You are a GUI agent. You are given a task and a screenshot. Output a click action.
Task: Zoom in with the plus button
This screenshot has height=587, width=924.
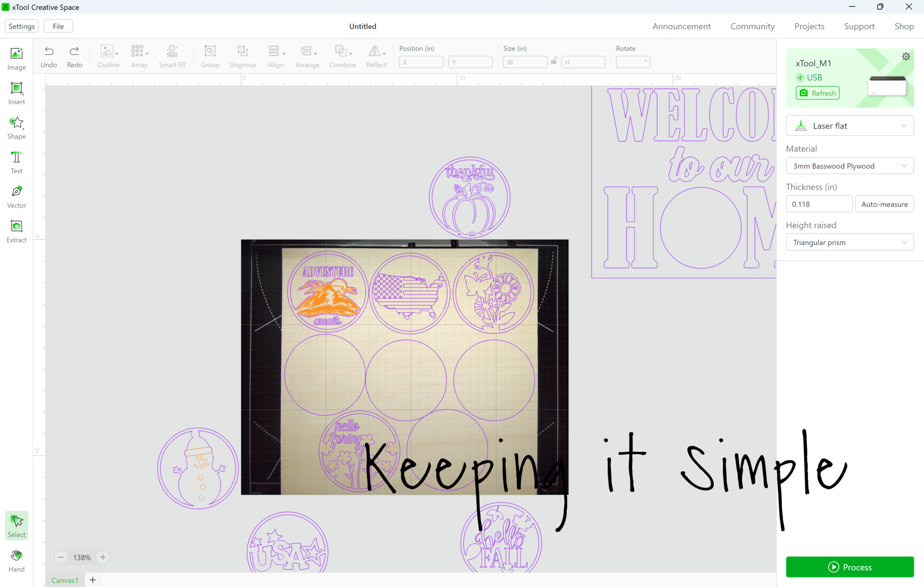pos(103,557)
